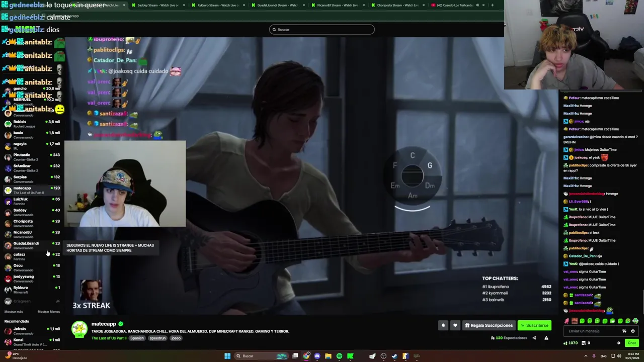The image size is (644, 362).
Task: Switch to the NicanorBJ Stream browser tab
Action: tap(337, 5)
